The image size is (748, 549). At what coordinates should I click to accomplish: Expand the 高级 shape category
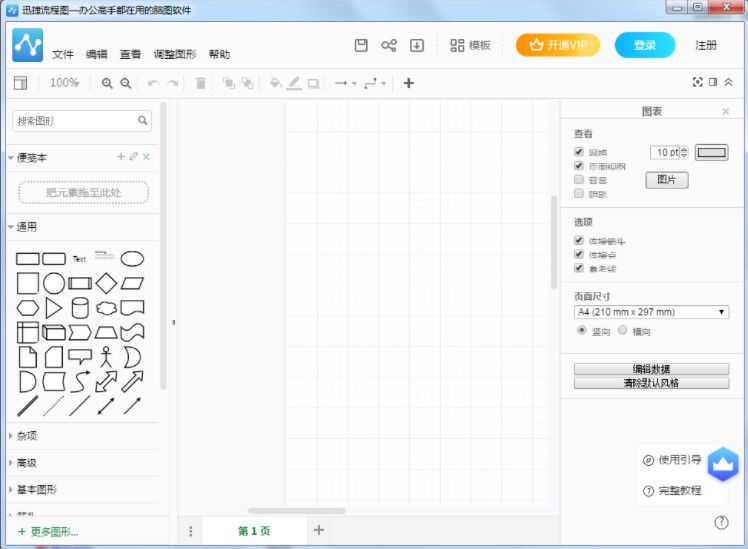(x=27, y=463)
